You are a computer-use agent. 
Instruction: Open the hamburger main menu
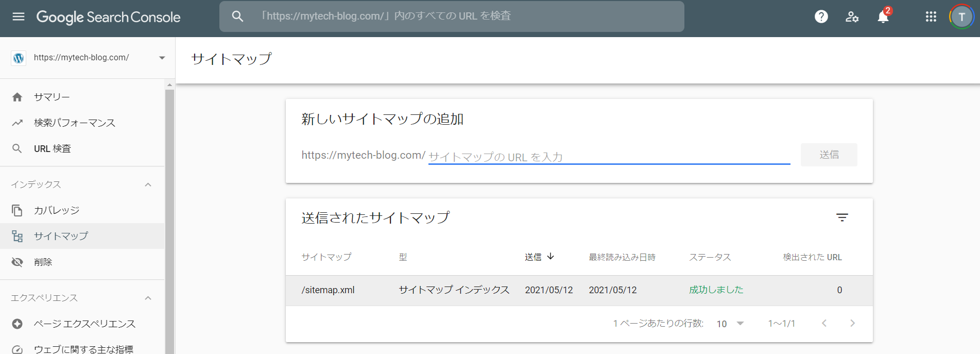click(x=19, y=16)
